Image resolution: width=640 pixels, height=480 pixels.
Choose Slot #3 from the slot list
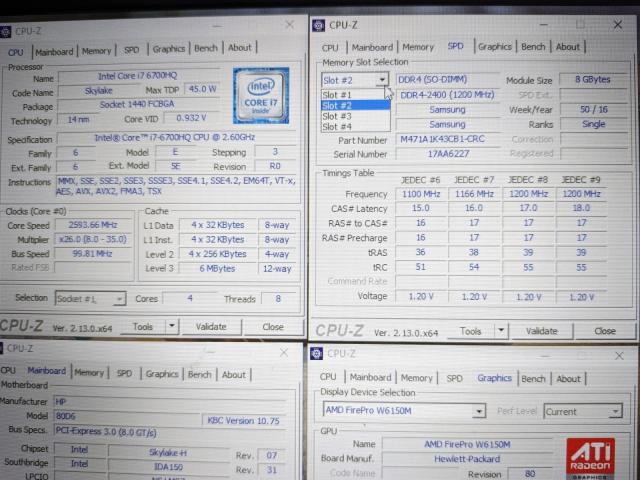[x=355, y=116]
